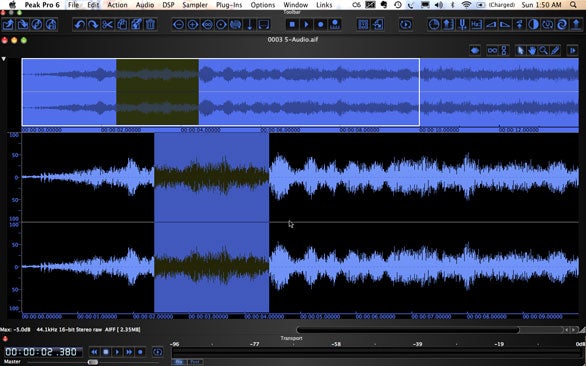Click the first toolbar icon at the far left

click(x=8, y=25)
